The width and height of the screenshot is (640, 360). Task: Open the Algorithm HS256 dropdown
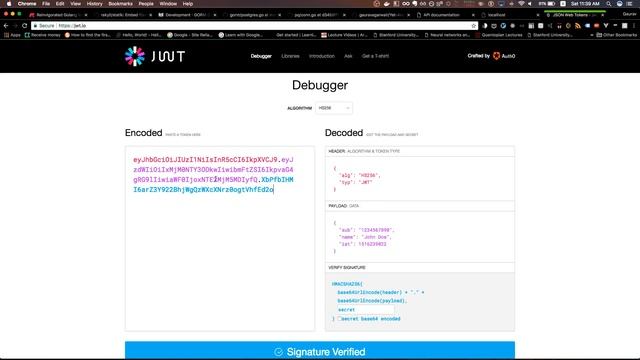[x=334, y=108]
